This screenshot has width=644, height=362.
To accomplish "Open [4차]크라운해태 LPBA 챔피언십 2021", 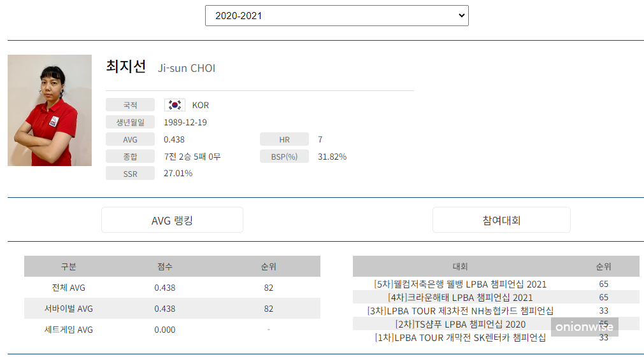I will 460,298.
